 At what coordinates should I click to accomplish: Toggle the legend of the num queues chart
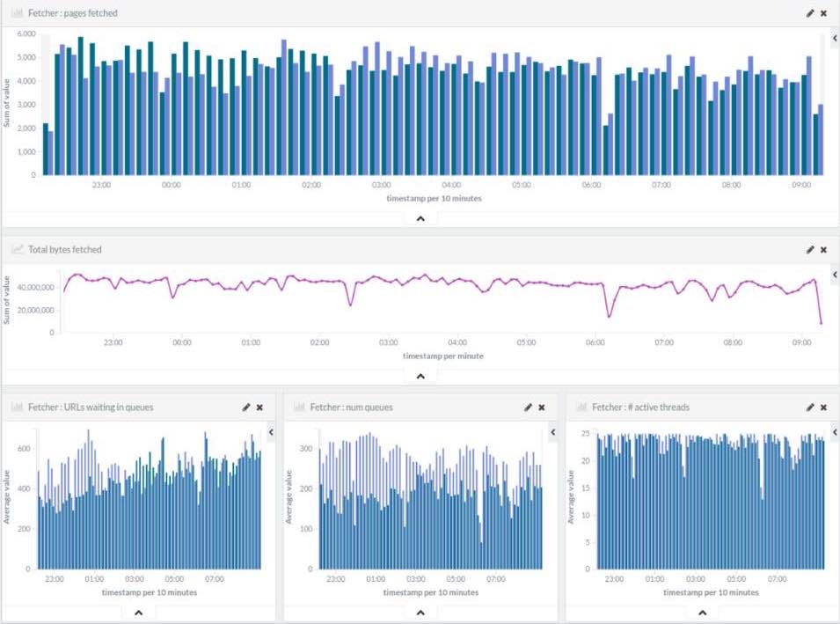coord(553,432)
